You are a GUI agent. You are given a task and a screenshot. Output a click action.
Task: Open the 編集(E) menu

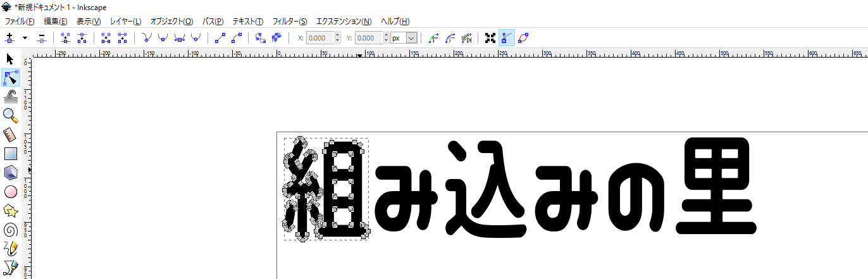pos(55,22)
